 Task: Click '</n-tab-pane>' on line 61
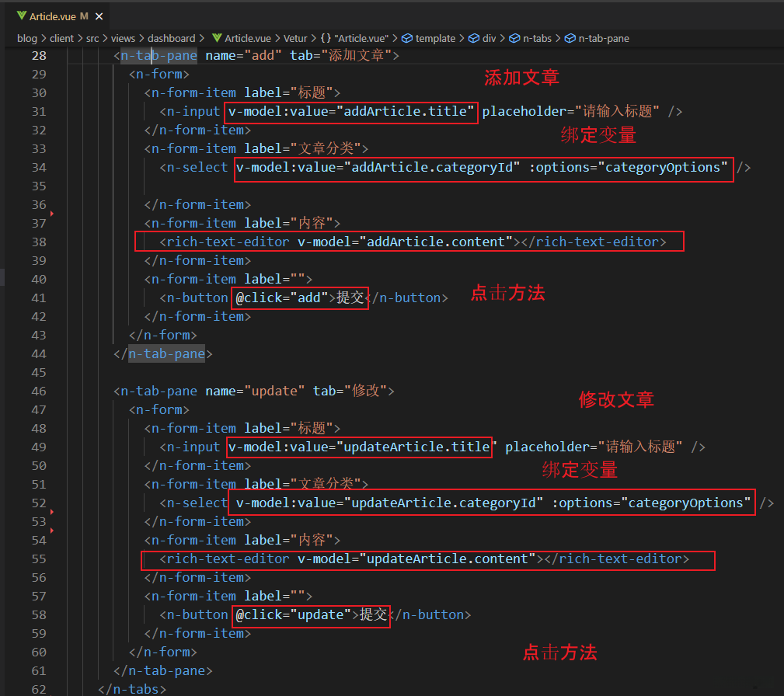point(163,671)
